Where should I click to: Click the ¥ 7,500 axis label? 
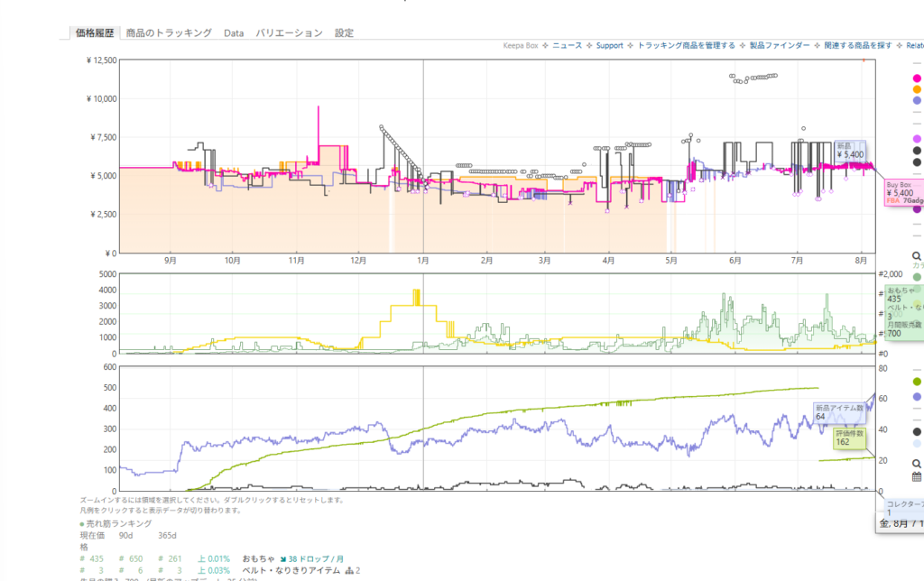tap(104, 137)
